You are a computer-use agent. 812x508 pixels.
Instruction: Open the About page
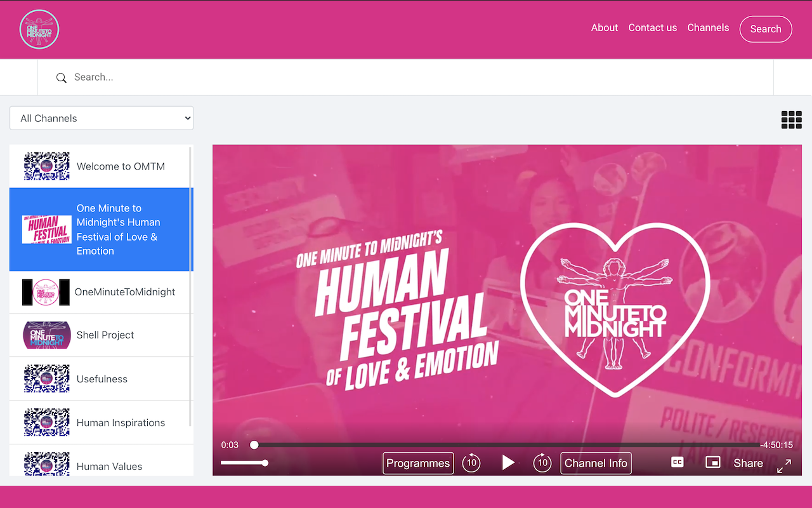604,28
